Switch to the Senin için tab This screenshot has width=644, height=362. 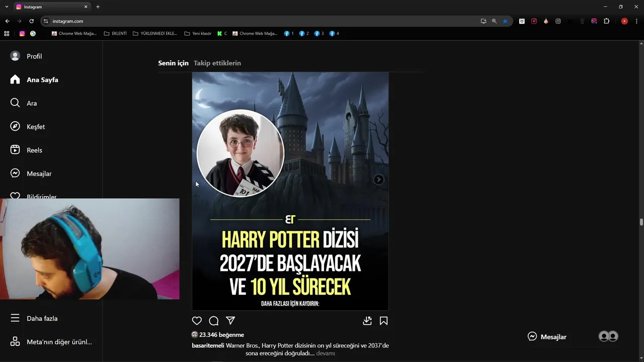[173, 63]
